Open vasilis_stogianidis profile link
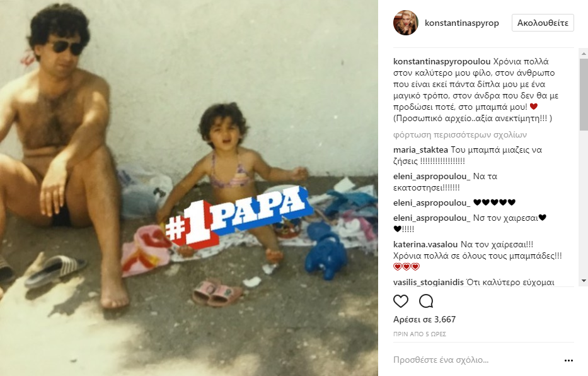Screen dimensions: 588x376 coord(429,282)
